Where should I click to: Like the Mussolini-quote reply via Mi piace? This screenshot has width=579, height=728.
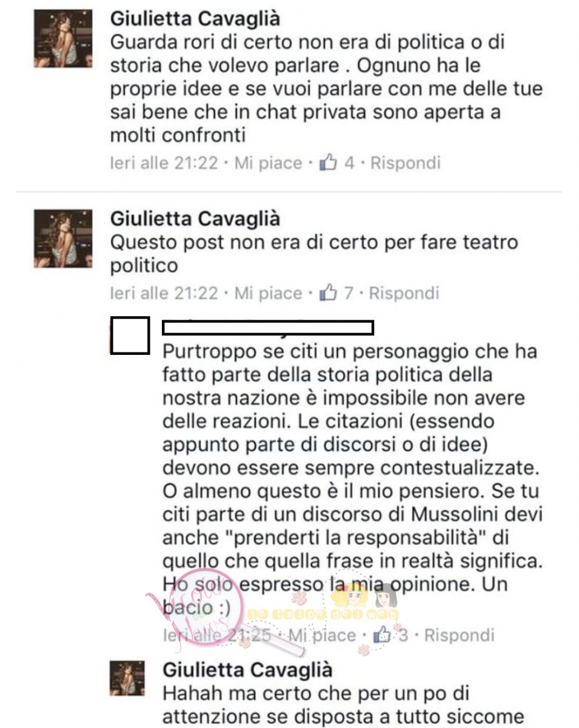tap(321, 635)
